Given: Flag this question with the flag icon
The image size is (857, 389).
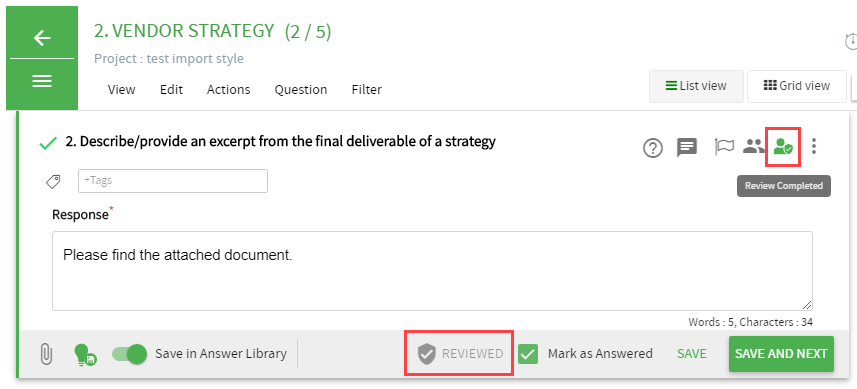Looking at the screenshot, I should pos(724,146).
